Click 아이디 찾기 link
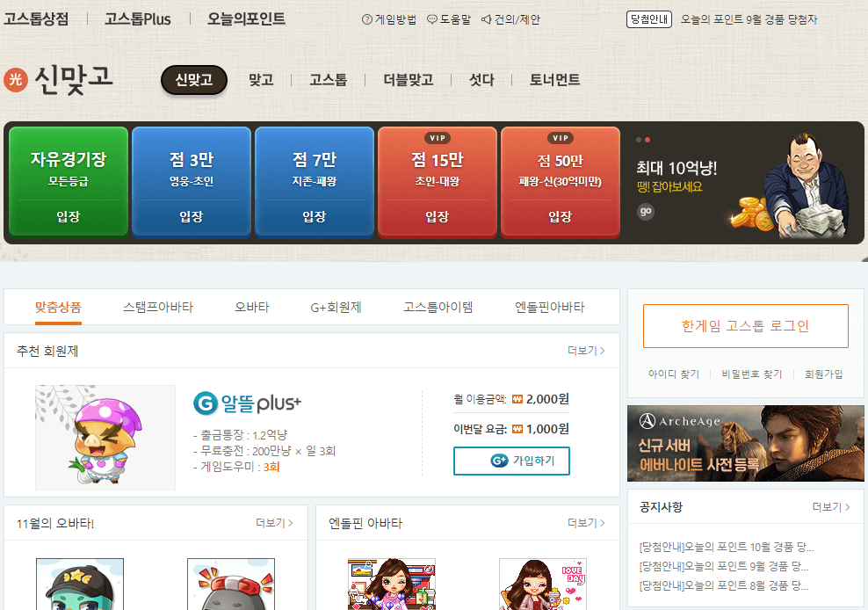This screenshot has width=868, height=610. point(674,374)
